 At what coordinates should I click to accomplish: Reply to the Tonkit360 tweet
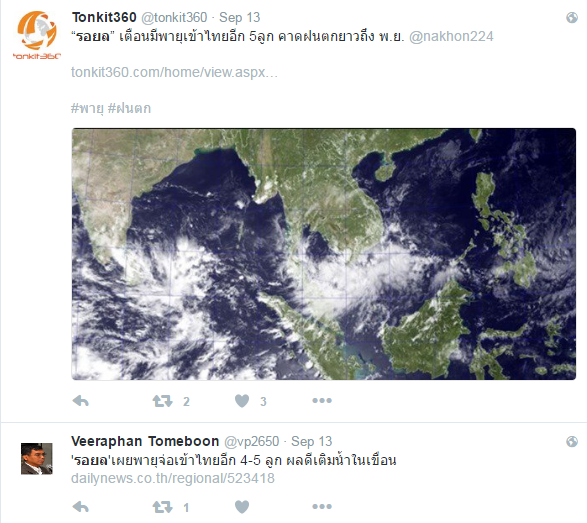[x=80, y=401]
